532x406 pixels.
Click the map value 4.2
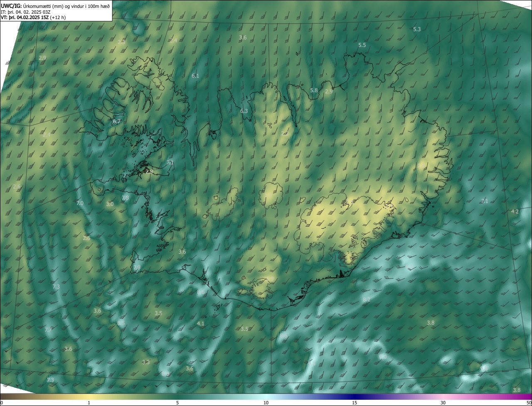pyautogui.click(x=515, y=211)
